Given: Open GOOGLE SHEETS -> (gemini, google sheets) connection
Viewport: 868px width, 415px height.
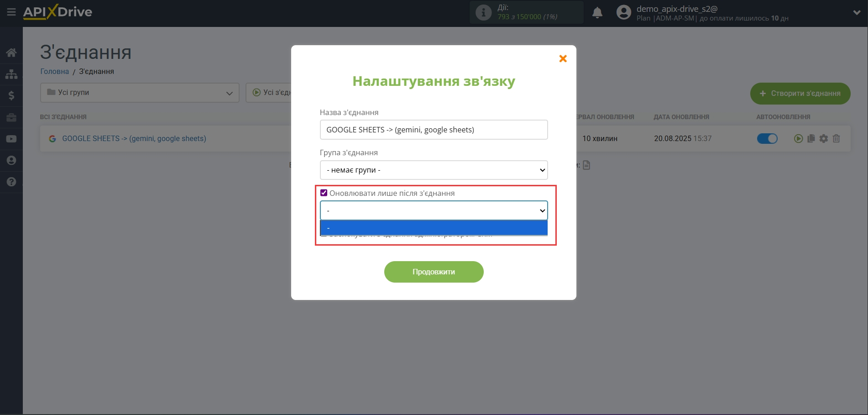Looking at the screenshot, I should pos(134,138).
